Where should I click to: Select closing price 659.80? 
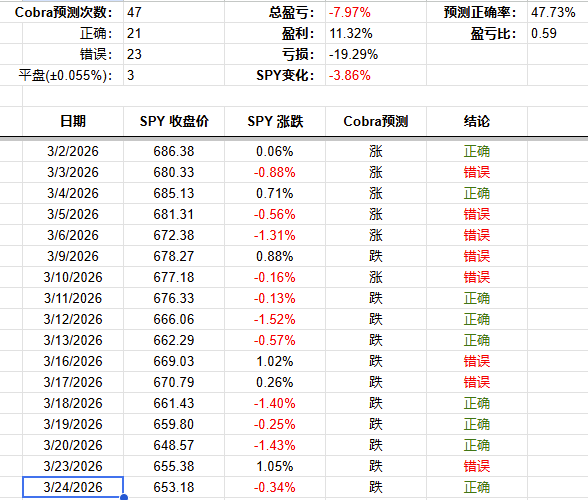pyautogui.click(x=174, y=424)
